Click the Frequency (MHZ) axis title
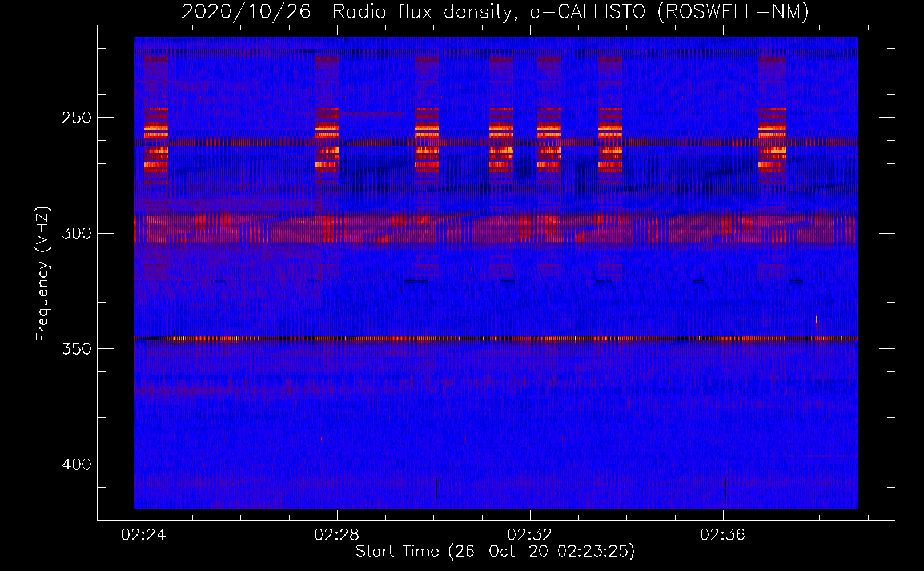The height and width of the screenshot is (571, 924). point(43,274)
